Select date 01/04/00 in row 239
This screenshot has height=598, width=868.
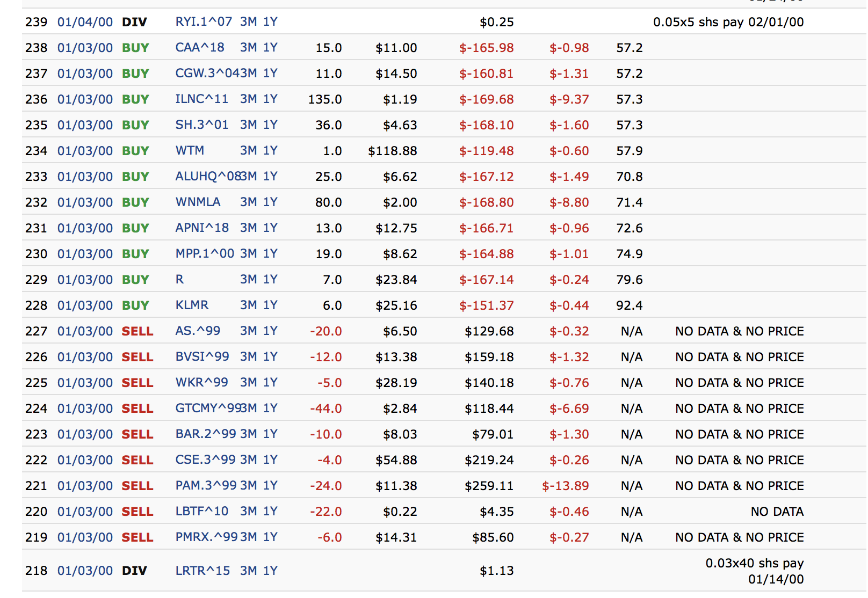[85, 22]
